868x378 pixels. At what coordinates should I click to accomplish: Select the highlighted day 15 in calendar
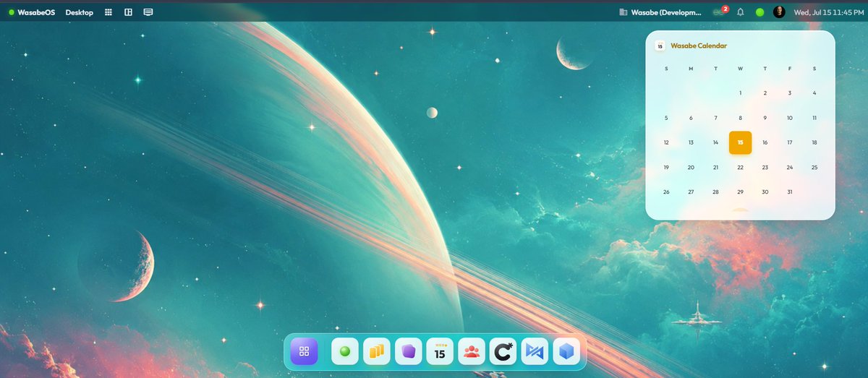tap(740, 142)
